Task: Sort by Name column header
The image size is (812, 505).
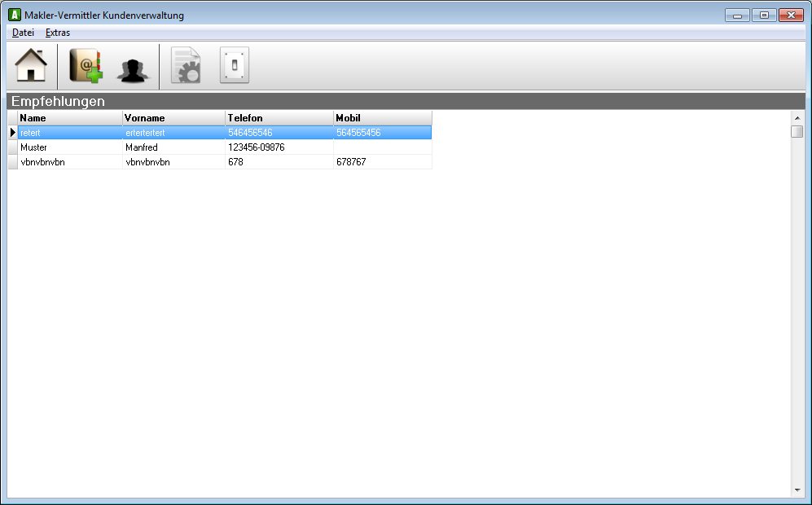Action: click(x=70, y=118)
